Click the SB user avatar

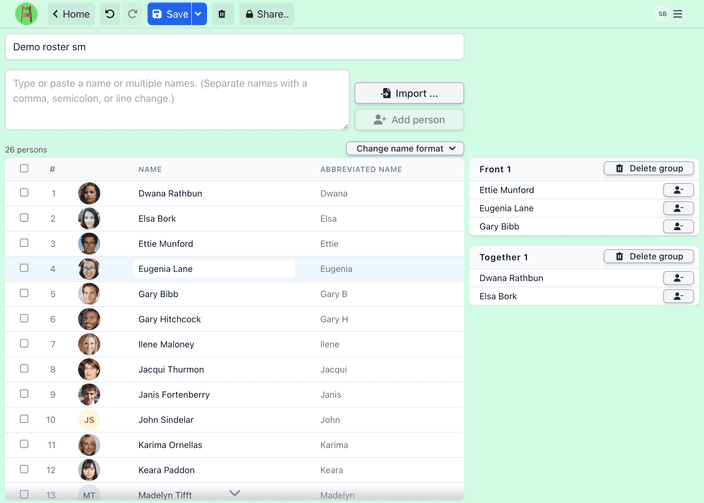tap(662, 14)
